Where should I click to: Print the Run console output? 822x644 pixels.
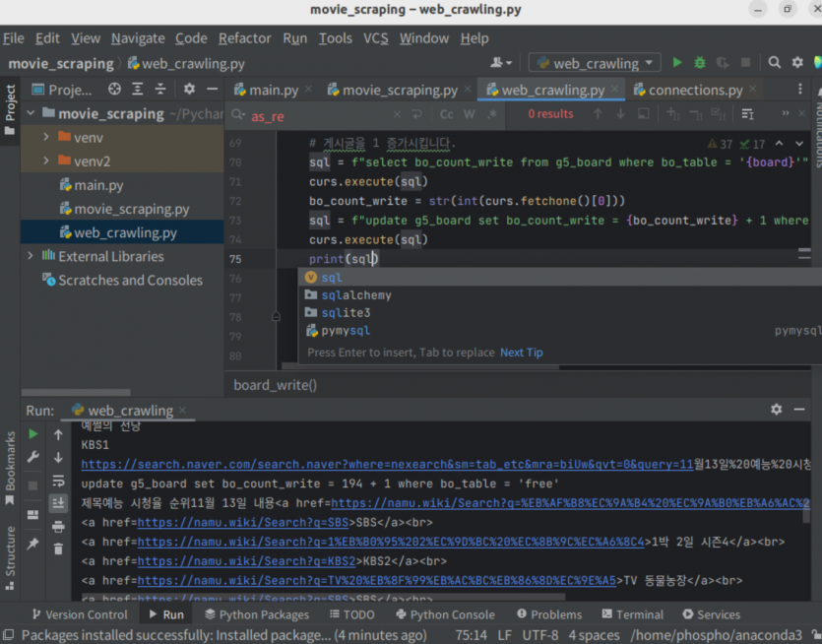point(58,526)
